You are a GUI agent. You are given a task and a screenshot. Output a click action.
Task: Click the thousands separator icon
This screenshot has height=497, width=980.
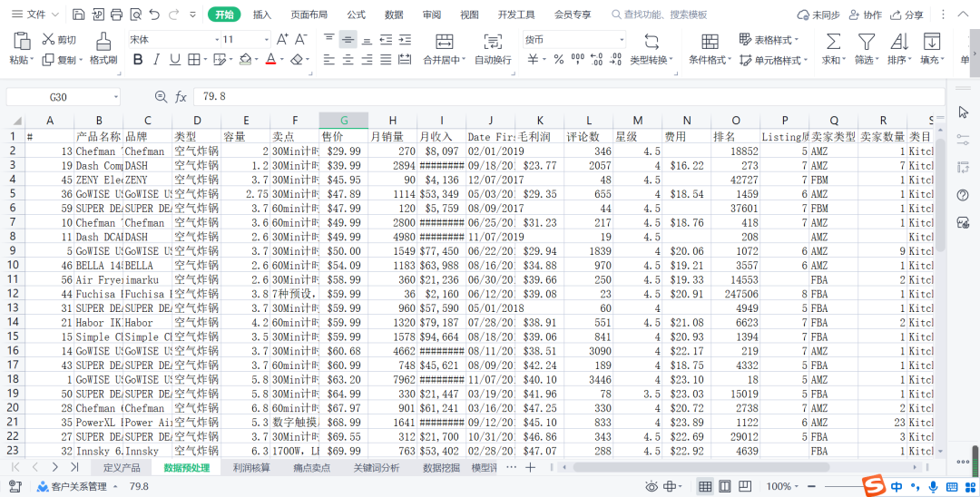pyautogui.click(x=577, y=59)
